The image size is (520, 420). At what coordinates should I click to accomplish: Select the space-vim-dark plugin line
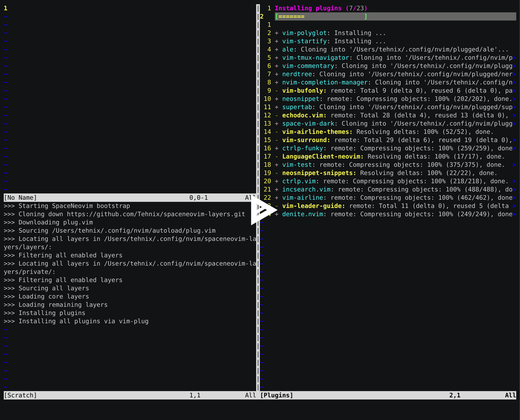point(395,123)
